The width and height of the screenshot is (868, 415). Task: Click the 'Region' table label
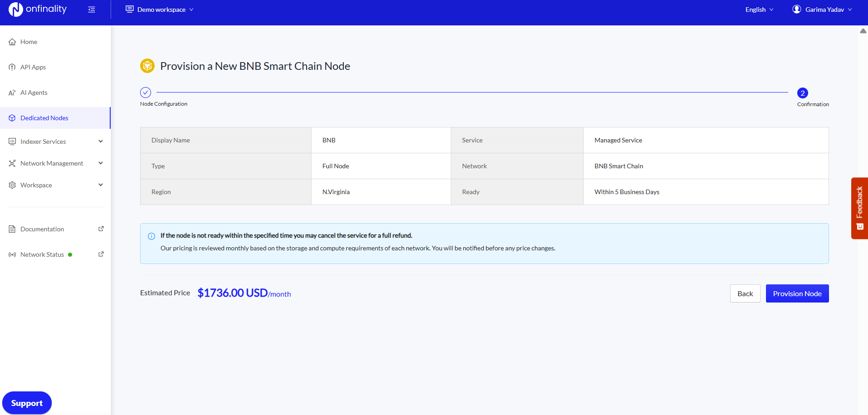click(161, 192)
